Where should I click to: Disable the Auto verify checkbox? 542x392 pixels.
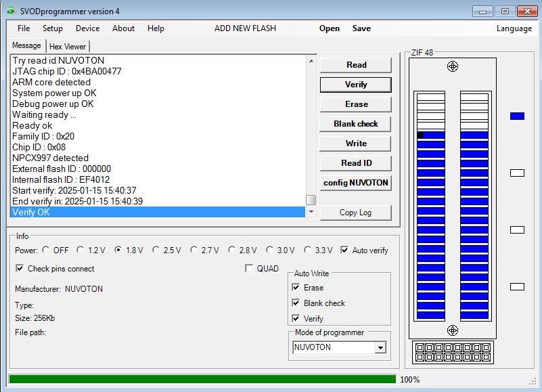344,250
